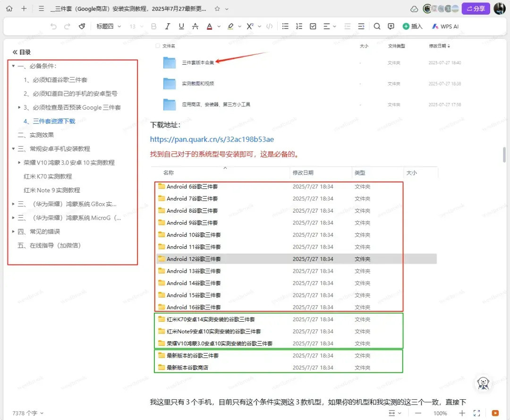Insert a to-do checkbox list
The width and height of the screenshot is (510, 420).
tap(313, 26)
